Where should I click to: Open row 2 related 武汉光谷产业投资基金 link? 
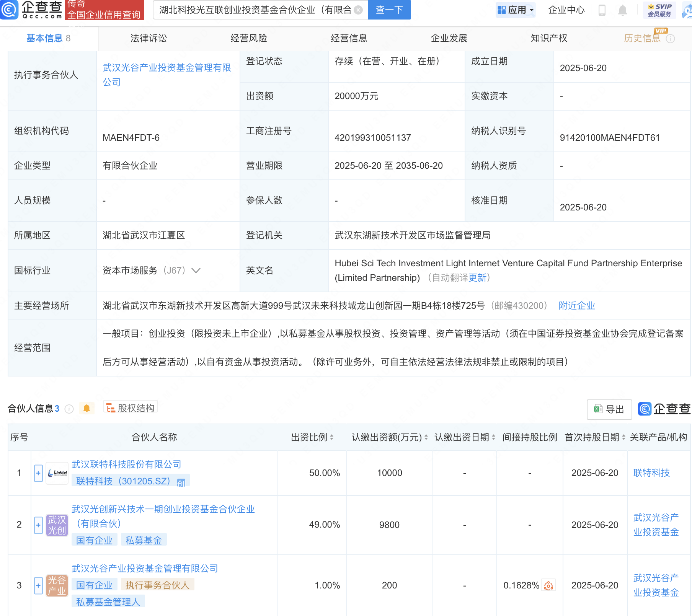point(656,525)
